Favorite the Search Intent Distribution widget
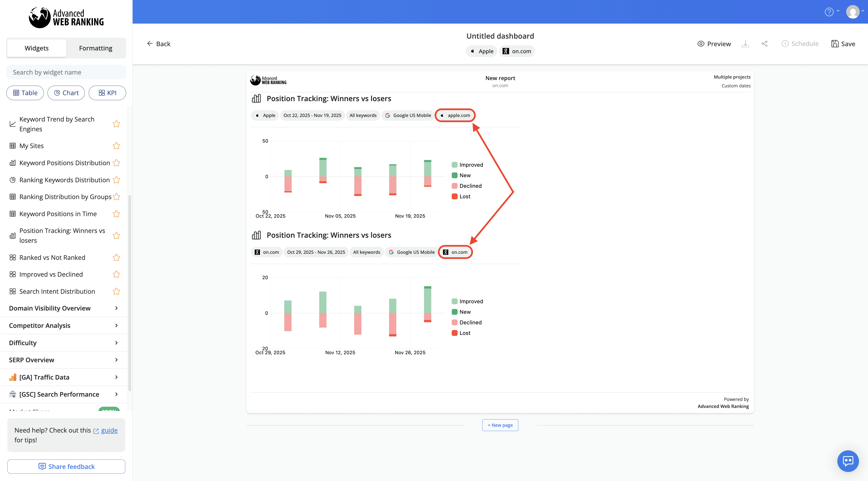868x481 pixels. 116,291
